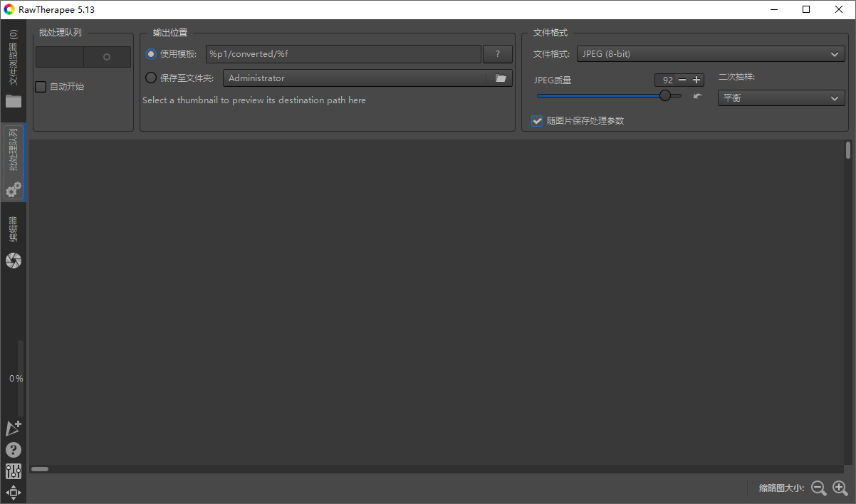The height and width of the screenshot is (504, 856).
Task: Click the ? template help button
Action: pyautogui.click(x=498, y=54)
